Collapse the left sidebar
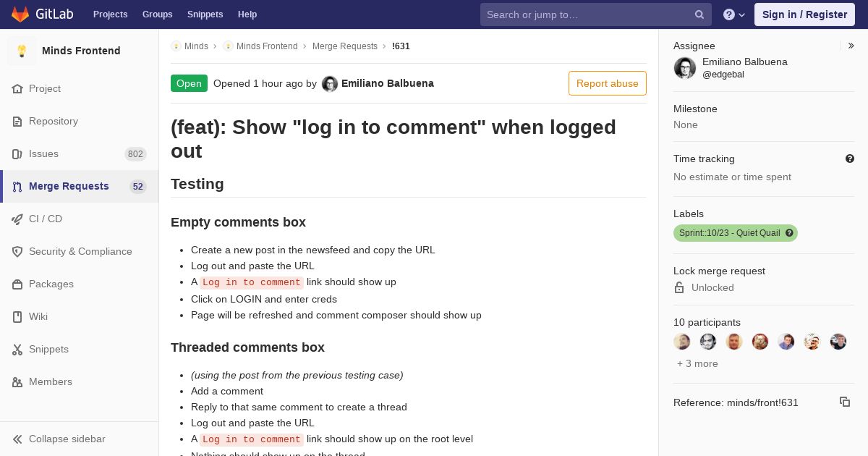 (x=80, y=439)
